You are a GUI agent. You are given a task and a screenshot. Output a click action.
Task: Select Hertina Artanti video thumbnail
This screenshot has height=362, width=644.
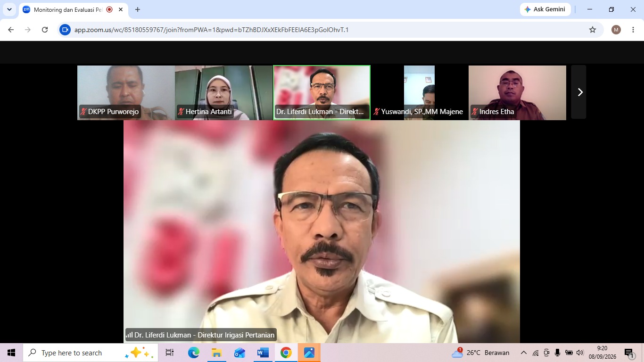coord(223,92)
